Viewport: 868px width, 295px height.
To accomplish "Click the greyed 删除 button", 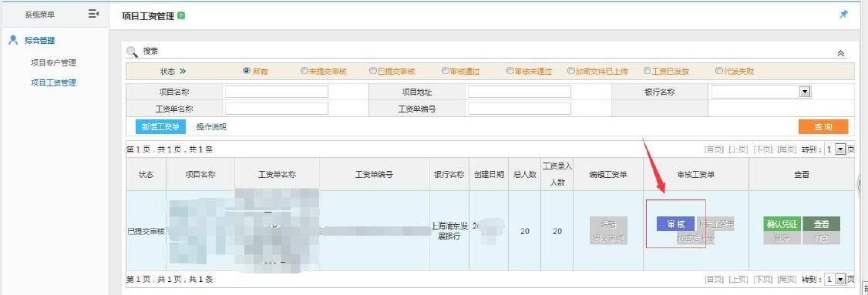I will 782,238.
